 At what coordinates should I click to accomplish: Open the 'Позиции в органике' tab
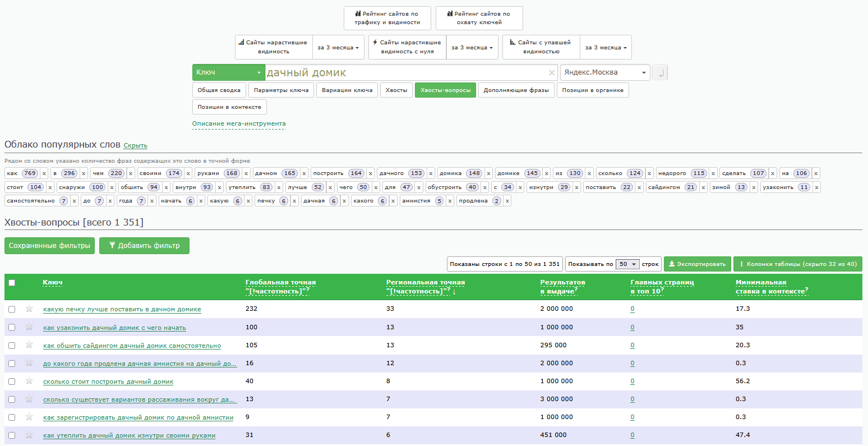click(593, 90)
